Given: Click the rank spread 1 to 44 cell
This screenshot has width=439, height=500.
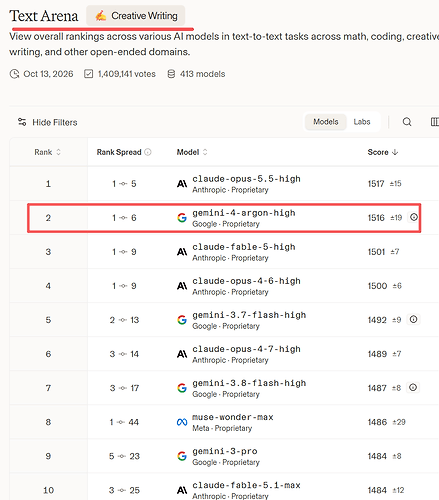Looking at the screenshot, I should [124, 422].
